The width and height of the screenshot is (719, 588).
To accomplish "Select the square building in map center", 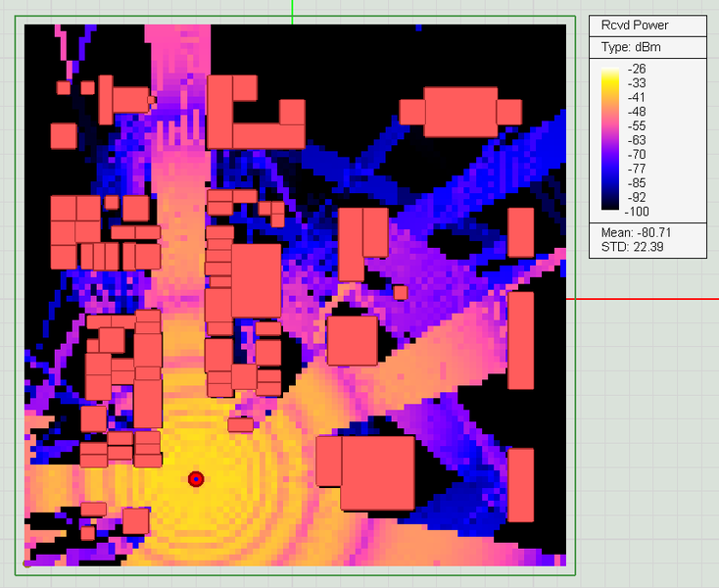I will coord(353,341).
